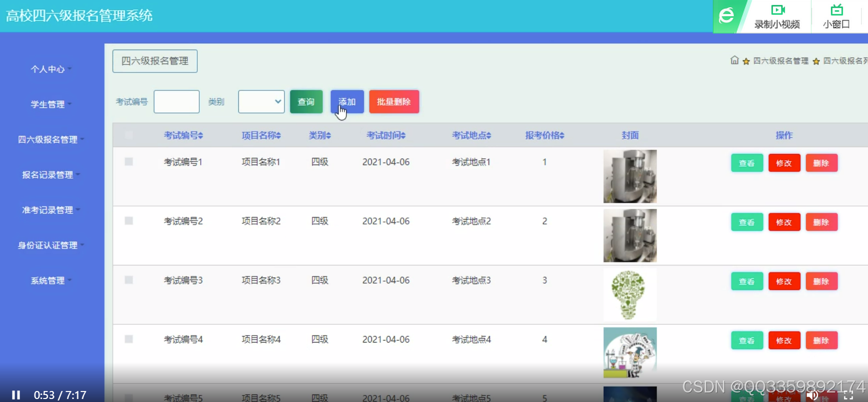View details for 考试编号1 row
This screenshot has width=868, height=402.
coord(747,163)
